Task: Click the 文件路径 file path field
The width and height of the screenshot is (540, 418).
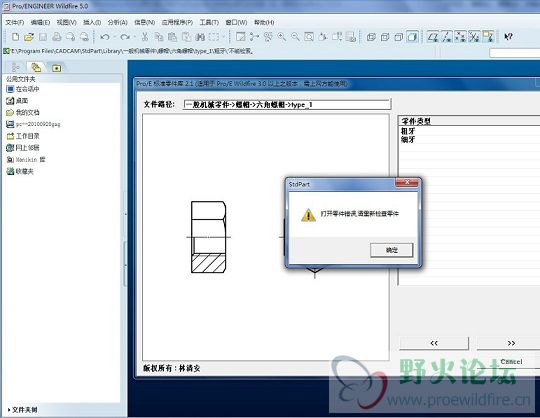Action: coord(287,104)
